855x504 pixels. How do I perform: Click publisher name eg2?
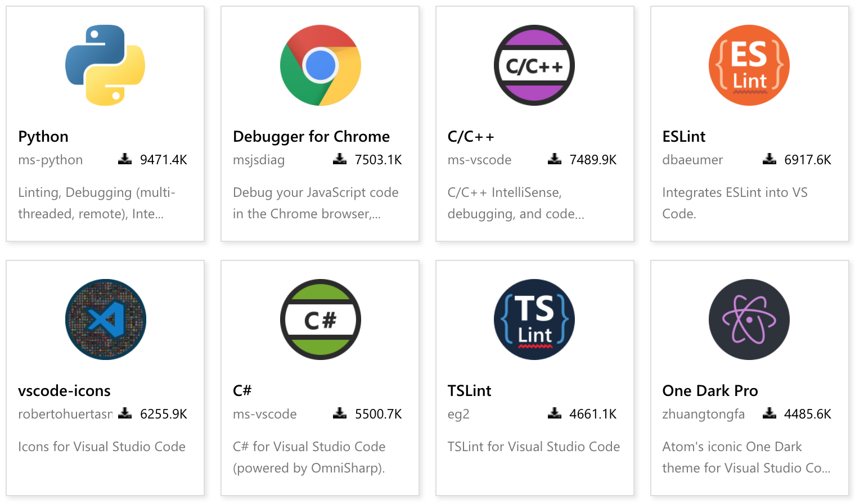pyautogui.click(x=458, y=415)
